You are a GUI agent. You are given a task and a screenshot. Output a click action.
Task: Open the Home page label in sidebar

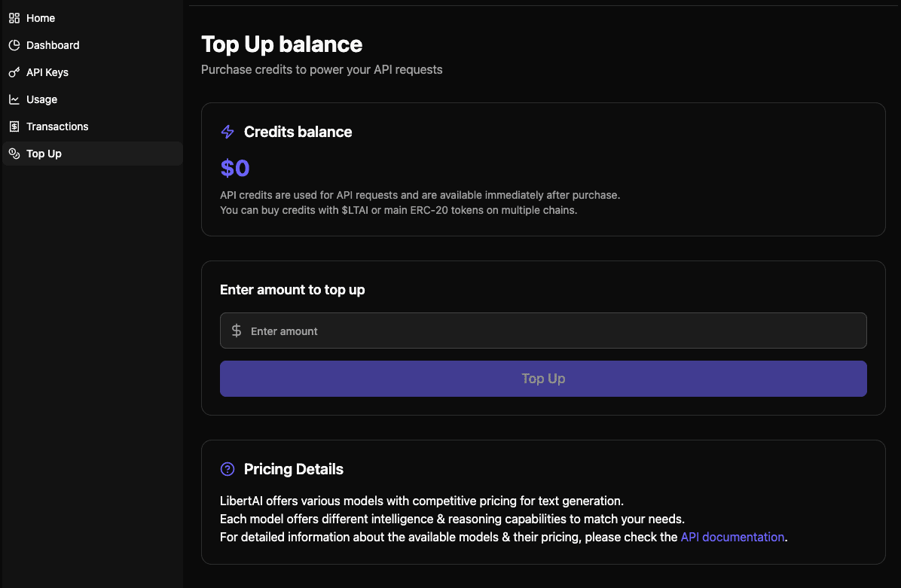coord(41,18)
